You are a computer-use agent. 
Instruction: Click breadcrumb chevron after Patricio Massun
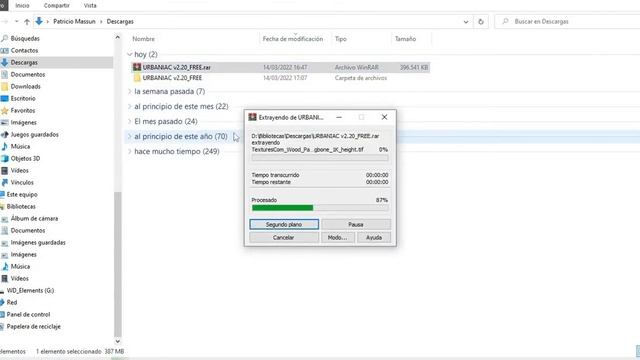tap(101, 22)
